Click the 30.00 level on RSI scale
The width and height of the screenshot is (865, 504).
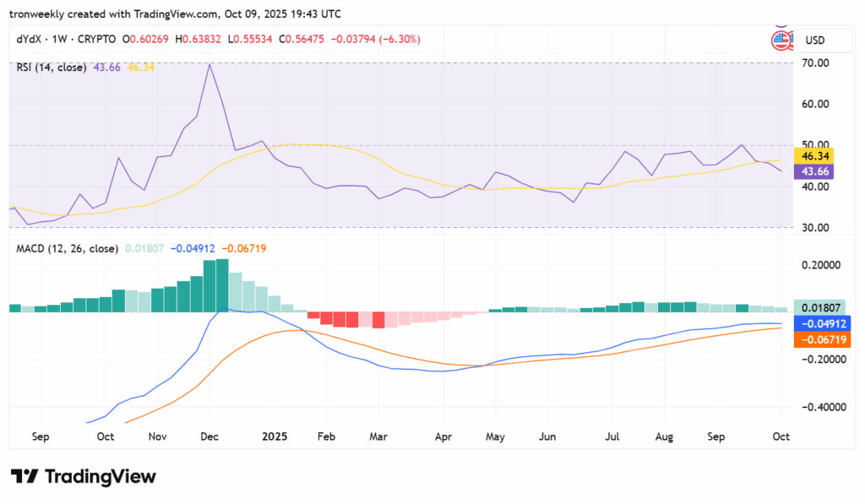pyautogui.click(x=815, y=228)
